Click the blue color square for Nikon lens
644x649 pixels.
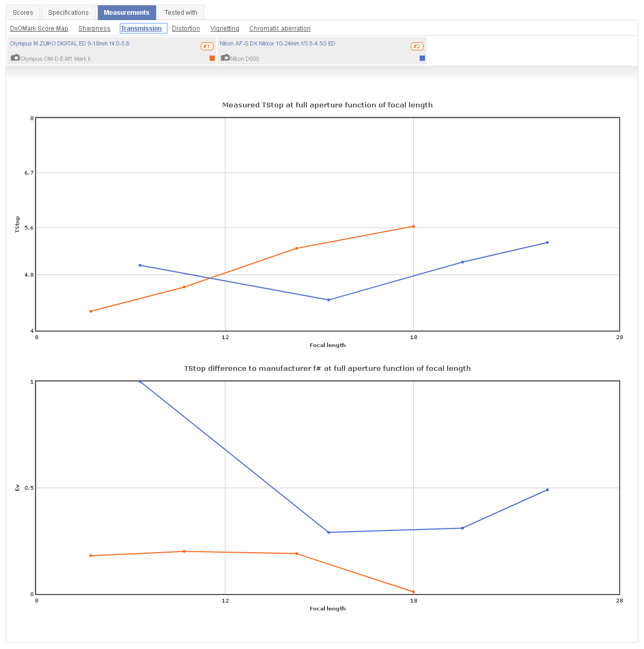(x=422, y=58)
